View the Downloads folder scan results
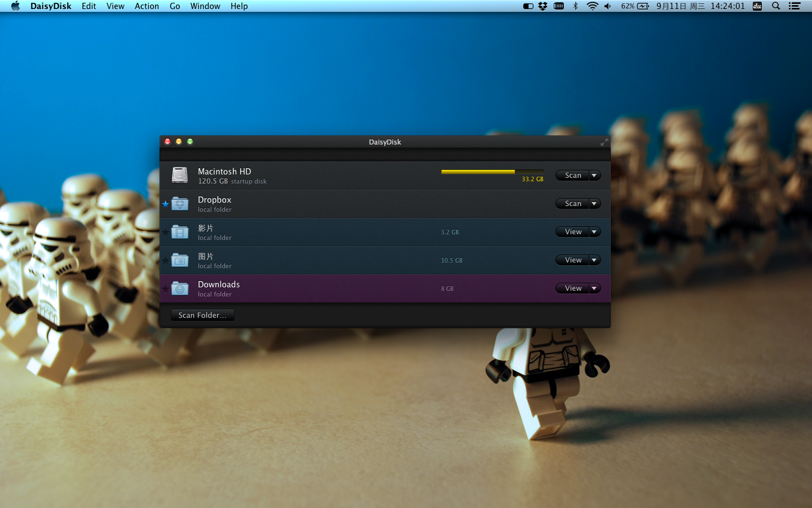This screenshot has width=812, height=508. (572, 288)
